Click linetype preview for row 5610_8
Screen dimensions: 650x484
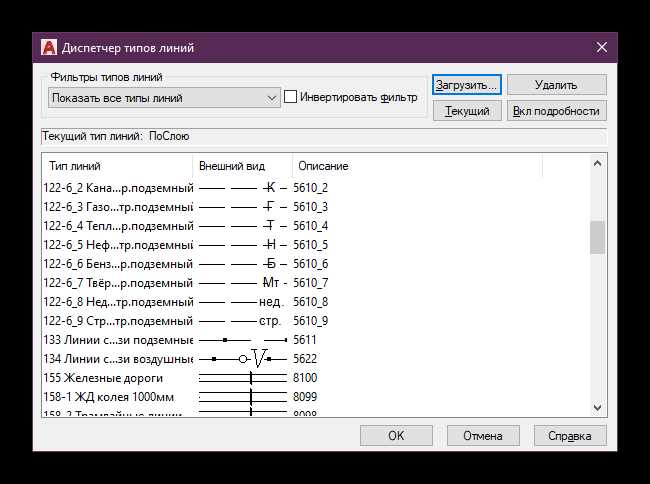242,302
